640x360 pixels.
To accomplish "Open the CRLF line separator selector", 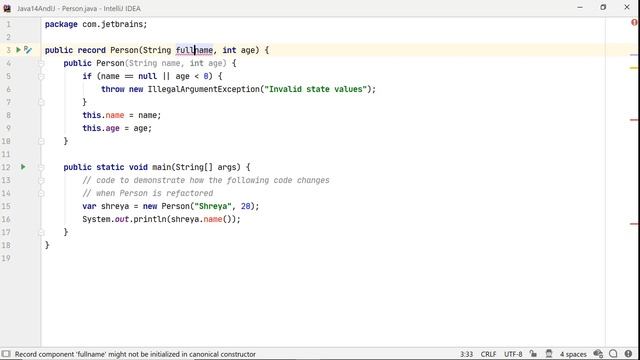I will 488,354.
